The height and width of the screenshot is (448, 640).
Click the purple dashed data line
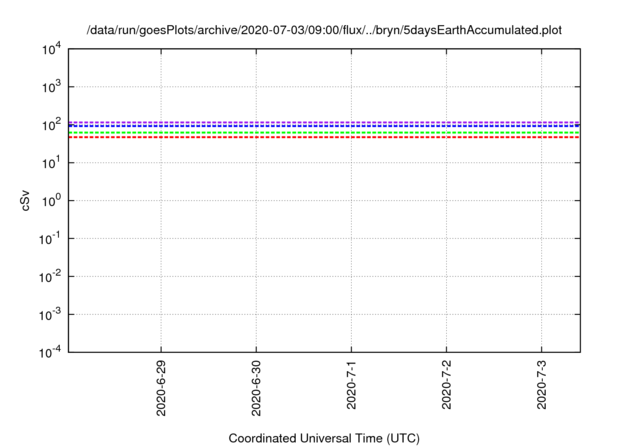324,122
